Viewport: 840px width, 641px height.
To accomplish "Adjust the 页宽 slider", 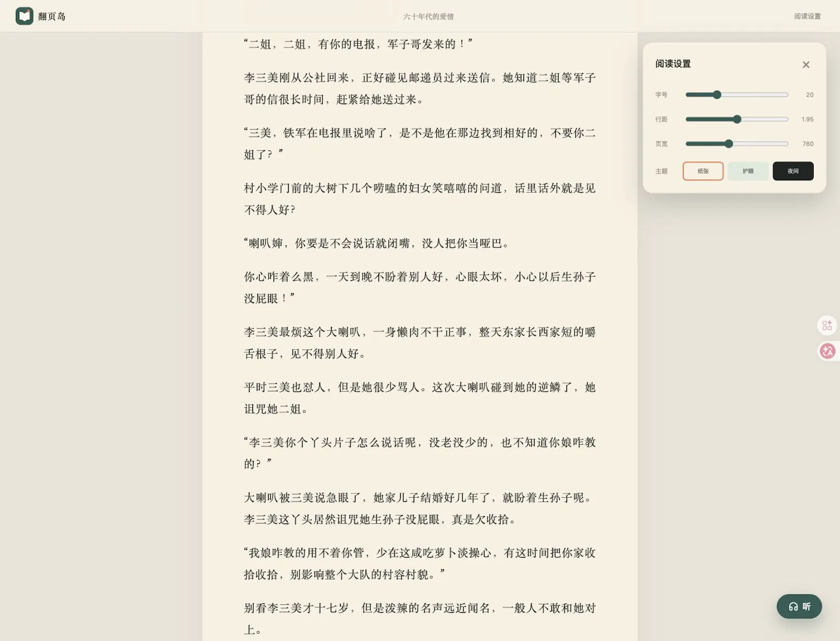I will pos(737,144).
